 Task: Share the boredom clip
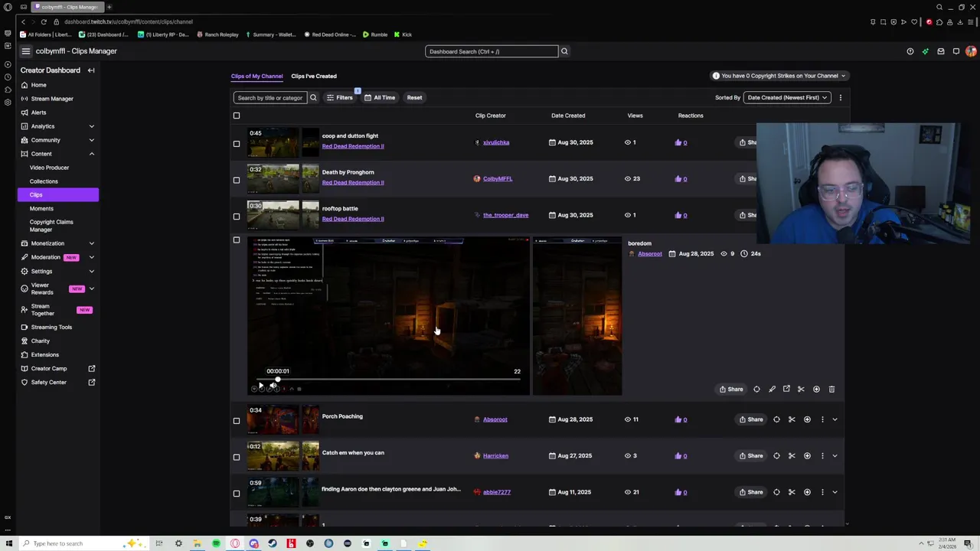(x=731, y=389)
